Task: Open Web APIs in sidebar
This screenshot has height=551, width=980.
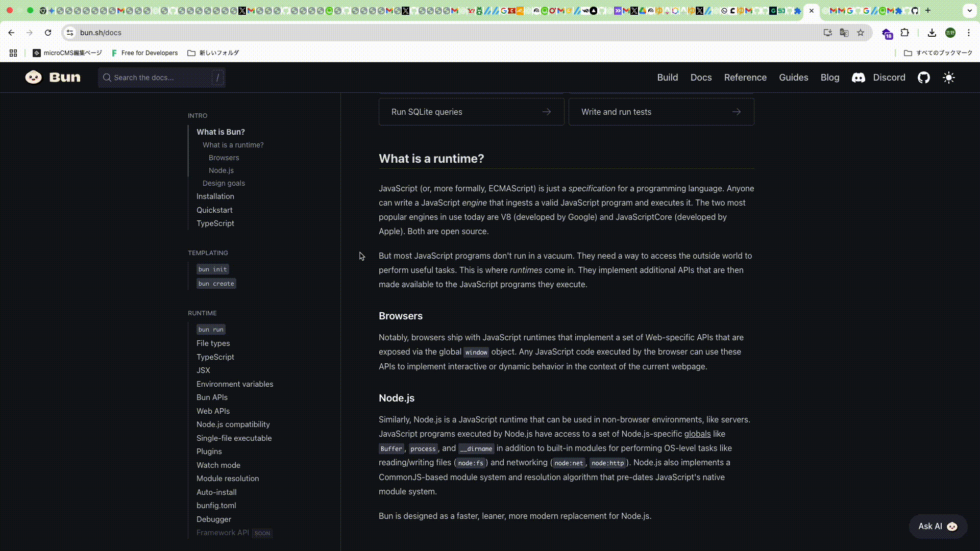Action: click(x=213, y=411)
